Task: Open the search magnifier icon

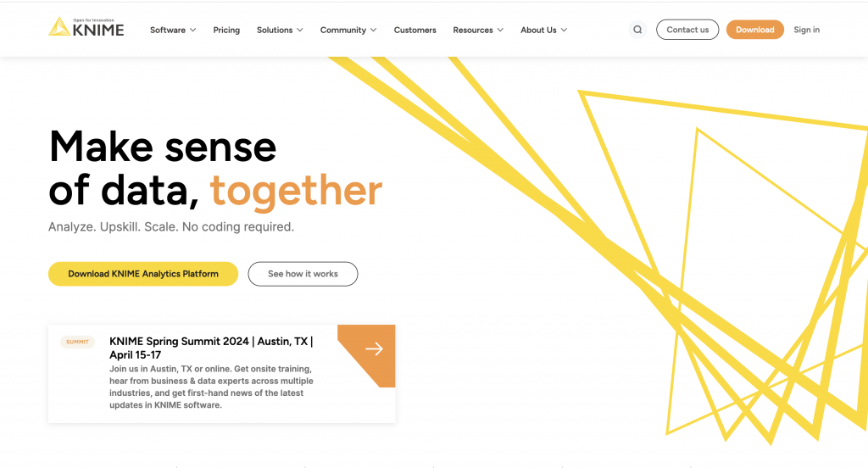Action: (x=637, y=30)
